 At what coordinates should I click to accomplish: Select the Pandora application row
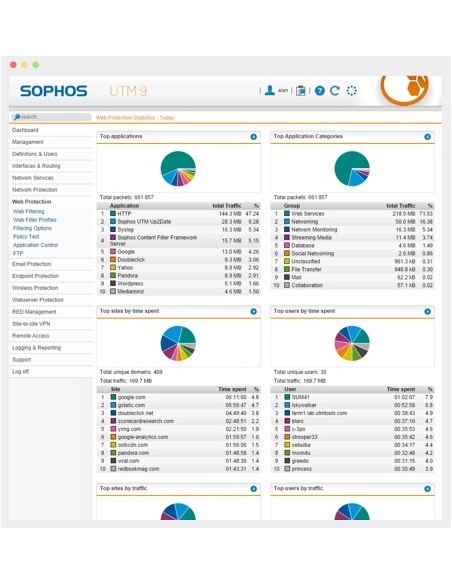tap(179, 276)
